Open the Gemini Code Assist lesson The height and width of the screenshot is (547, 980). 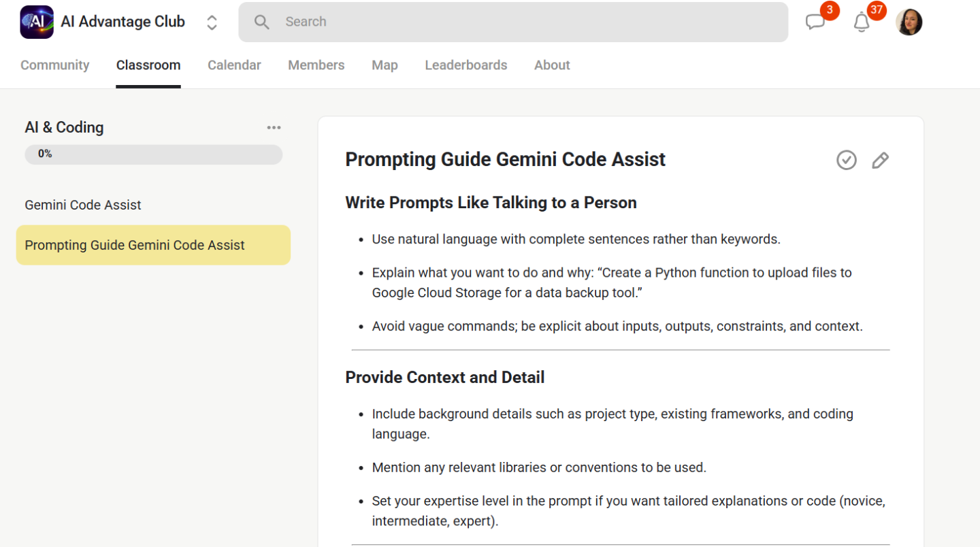click(x=83, y=205)
